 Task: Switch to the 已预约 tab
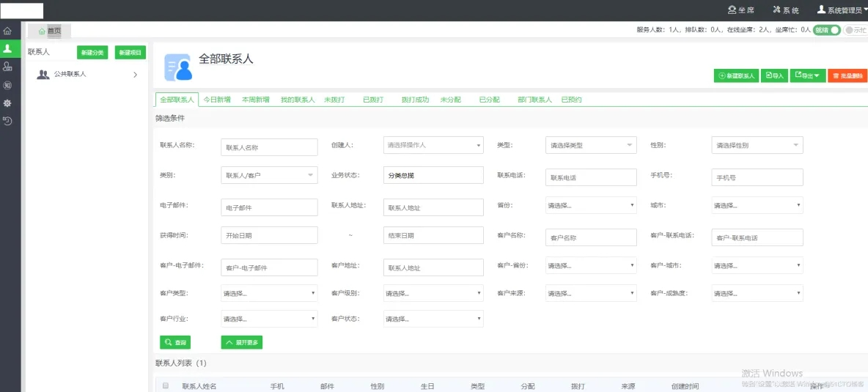571,100
